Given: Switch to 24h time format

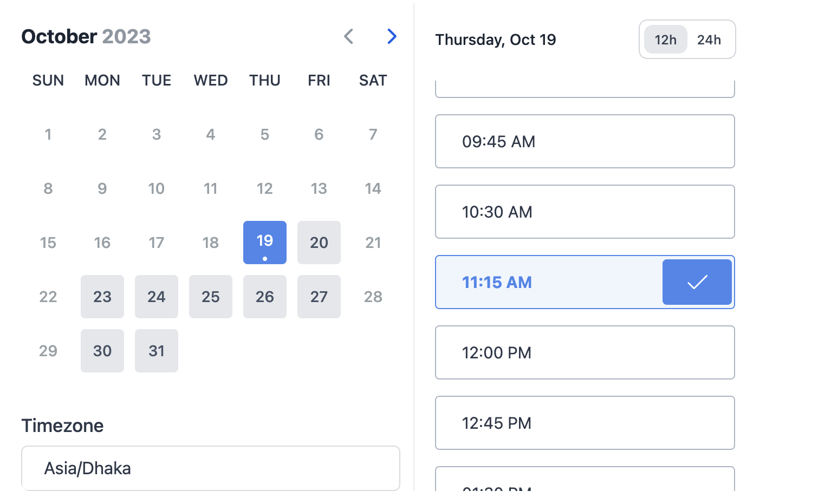Looking at the screenshot, I should (709, 40).
